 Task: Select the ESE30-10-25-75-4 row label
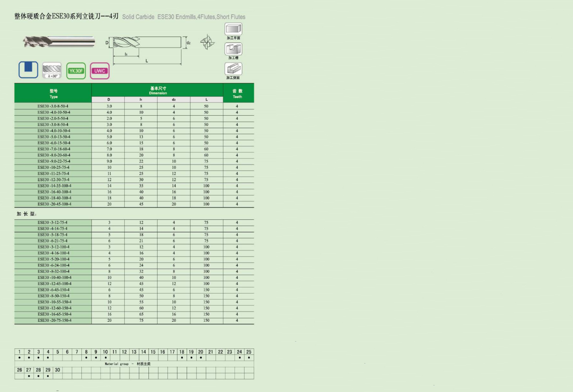tap(53, 168)
